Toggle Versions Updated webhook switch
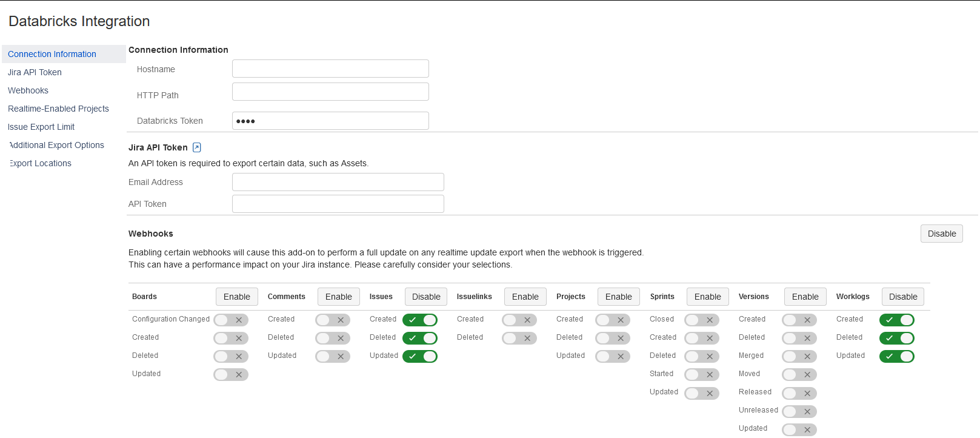 click(799, 430)
